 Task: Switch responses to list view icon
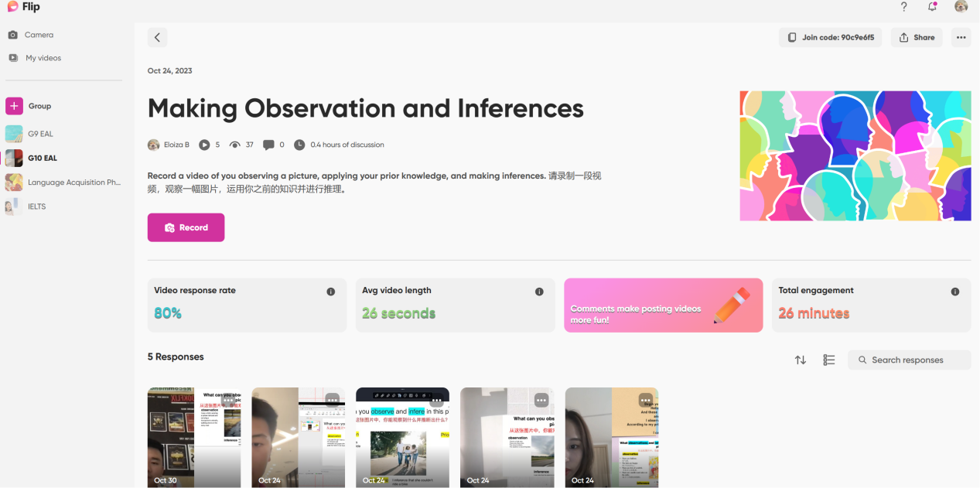coord(829,360)
